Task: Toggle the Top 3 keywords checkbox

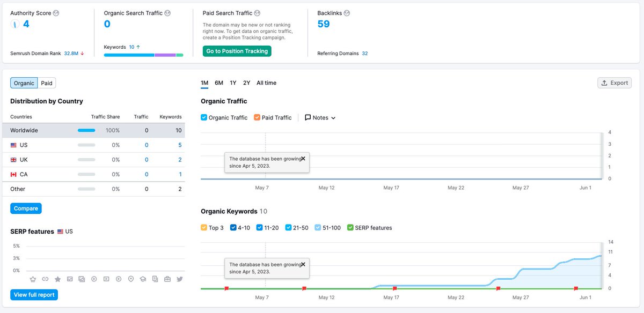Action: pyautogui.click(x=204, y=228)
